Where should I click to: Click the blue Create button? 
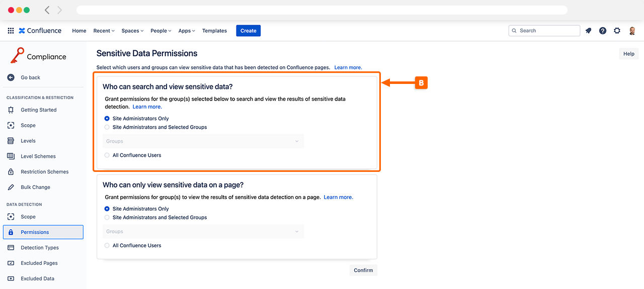(248, 31)
